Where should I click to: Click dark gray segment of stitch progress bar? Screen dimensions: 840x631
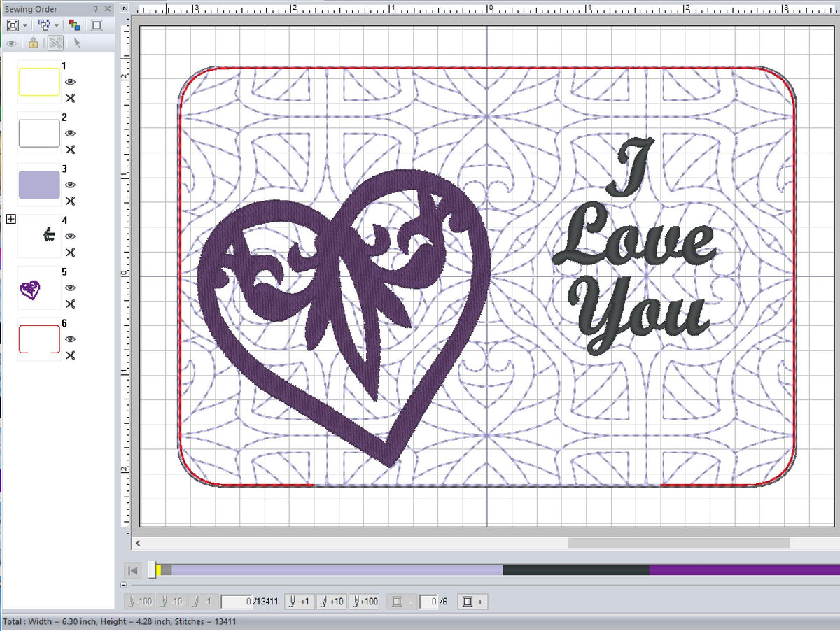[x=576, y=570]
